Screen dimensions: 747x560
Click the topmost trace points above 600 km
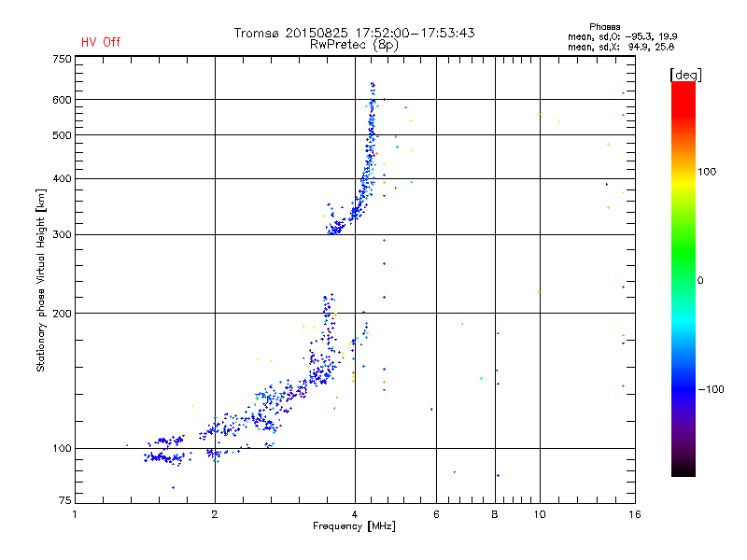pyautogui.click(x=373, y=90)
